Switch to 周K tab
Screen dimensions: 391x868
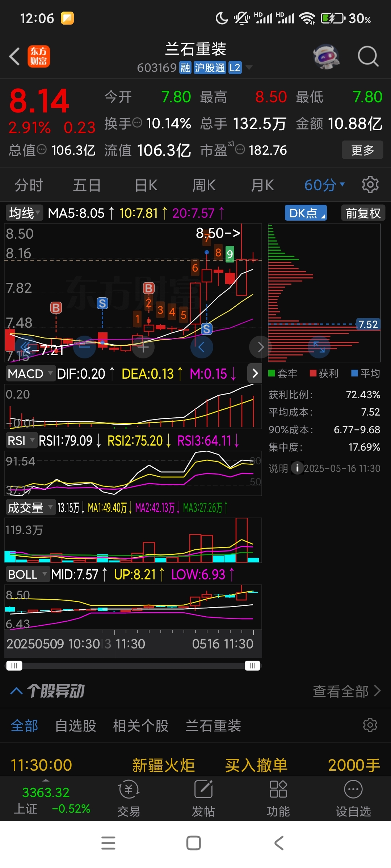(x=204, y=185)
